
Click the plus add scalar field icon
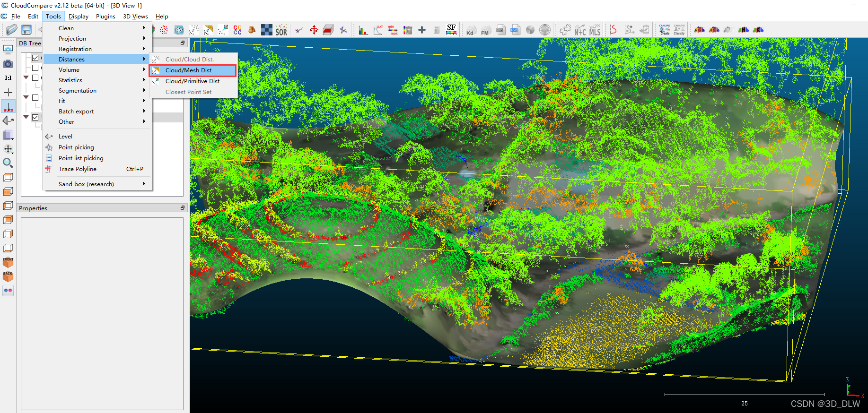(422, 30)
